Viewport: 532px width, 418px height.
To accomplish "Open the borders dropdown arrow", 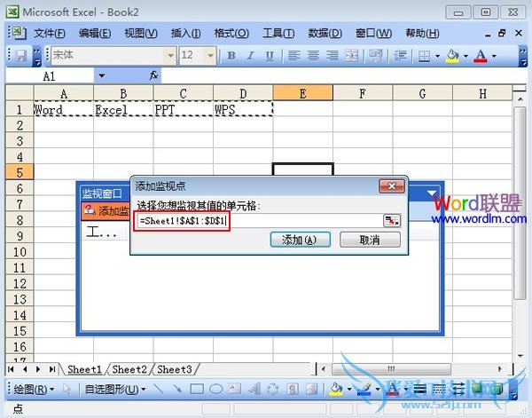I will [x=438, y=56].
